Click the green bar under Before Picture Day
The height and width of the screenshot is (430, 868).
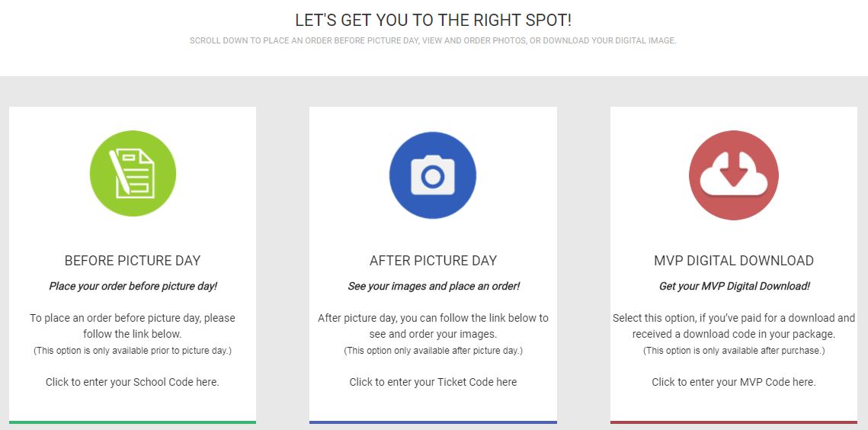tap(133, 422)
